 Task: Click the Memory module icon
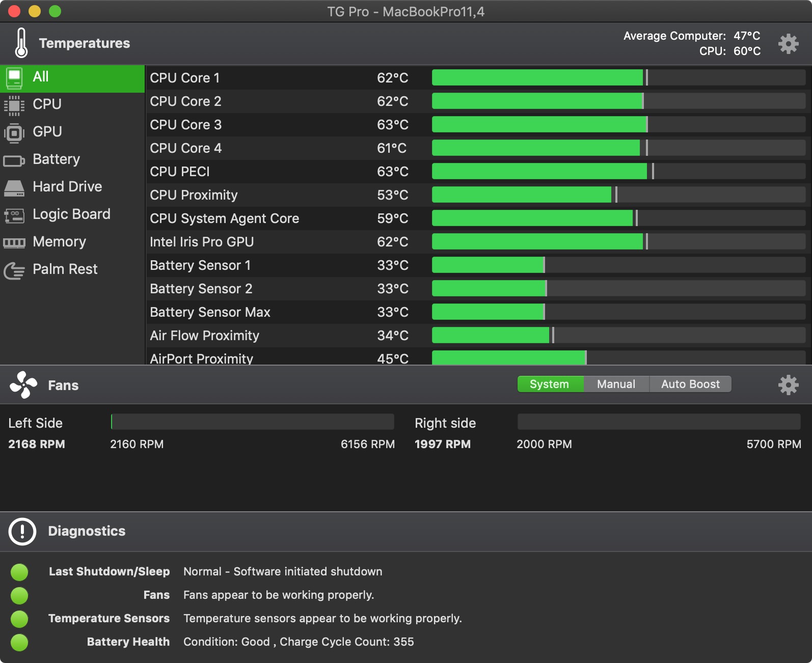pyautogui.click(x=14, y=243)
